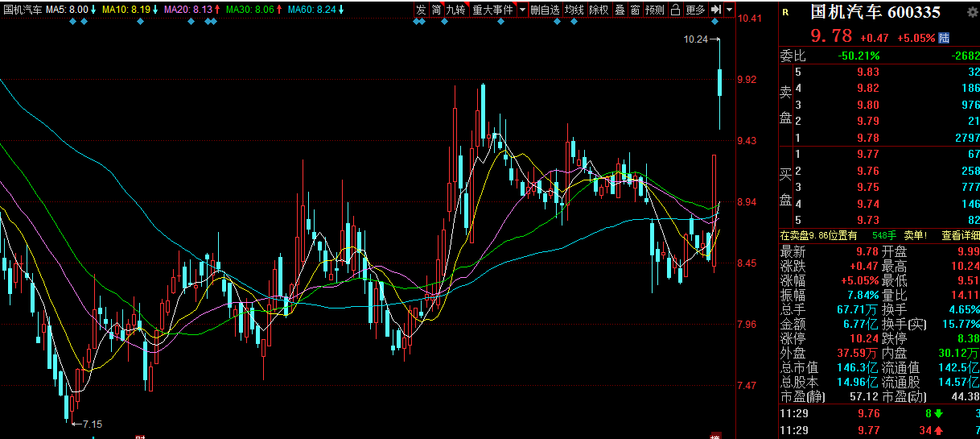Click the padlock lock icon
980x439 pixels.
(675, 10)
